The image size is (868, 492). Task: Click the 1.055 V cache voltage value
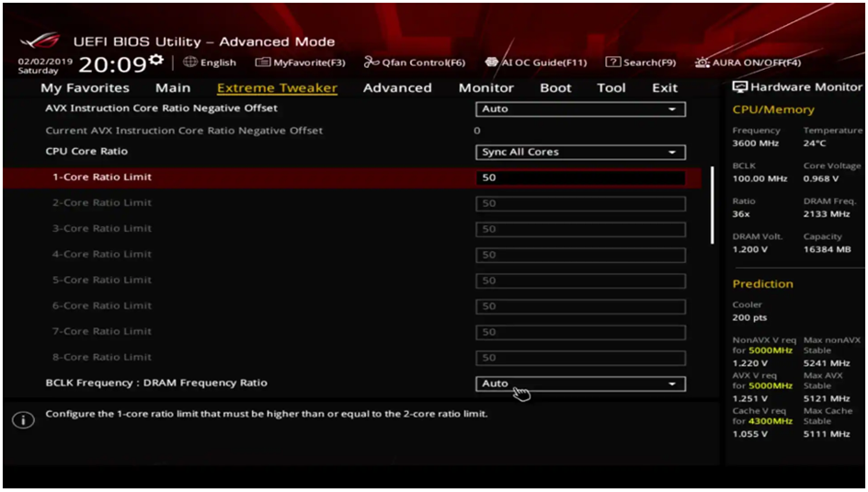point(749,434)
